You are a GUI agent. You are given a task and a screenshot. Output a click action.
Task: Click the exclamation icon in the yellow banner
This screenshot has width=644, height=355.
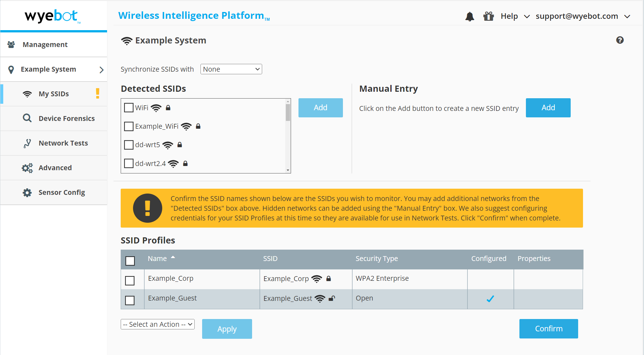pos(148,208)
